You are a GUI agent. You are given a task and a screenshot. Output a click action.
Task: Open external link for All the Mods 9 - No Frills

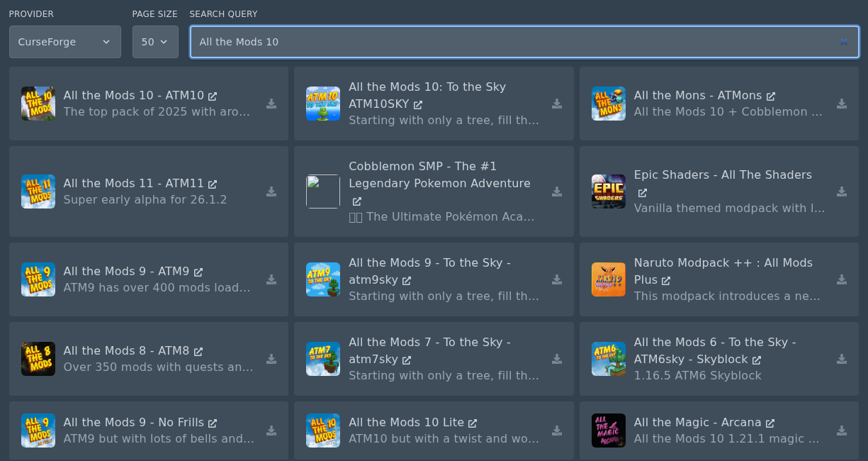(x=213, y=423)
